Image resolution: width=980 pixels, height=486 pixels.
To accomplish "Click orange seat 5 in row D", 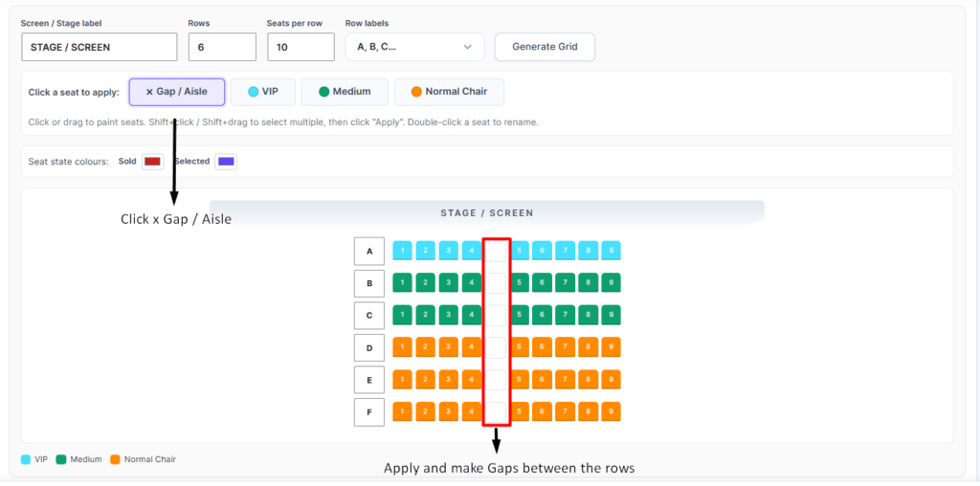I will click(519, 347).
